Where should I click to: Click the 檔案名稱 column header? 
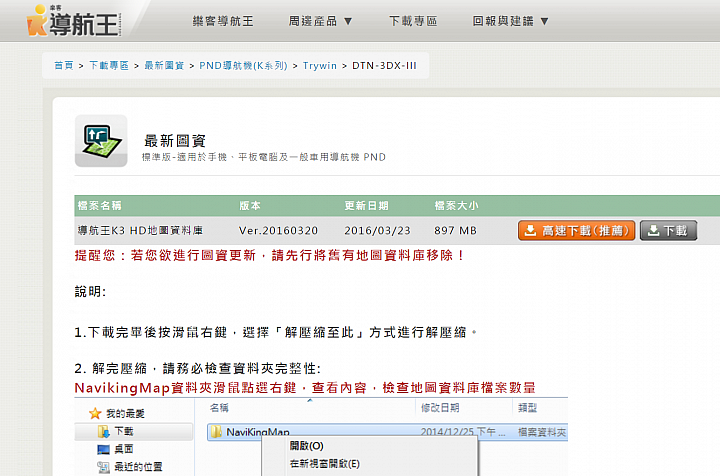(x=100, y=206)
